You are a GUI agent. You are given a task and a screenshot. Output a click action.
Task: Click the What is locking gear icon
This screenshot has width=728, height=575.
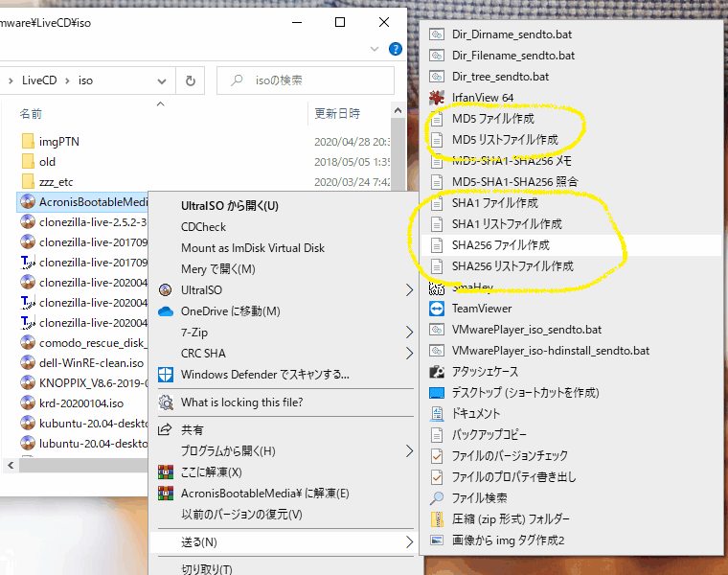tap(166, 402)
